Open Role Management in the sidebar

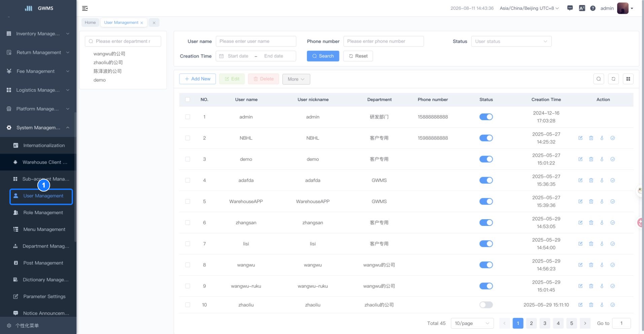pos(38,213)
